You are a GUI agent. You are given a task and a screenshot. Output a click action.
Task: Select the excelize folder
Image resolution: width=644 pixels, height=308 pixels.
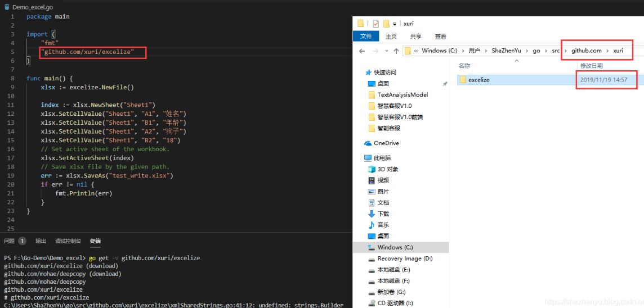(478, 80)
